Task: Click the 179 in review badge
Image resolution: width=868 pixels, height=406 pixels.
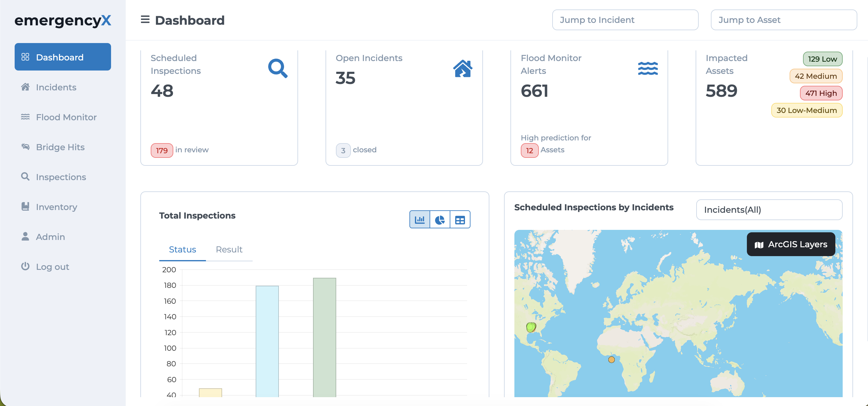Action: [x=162, y=150]
